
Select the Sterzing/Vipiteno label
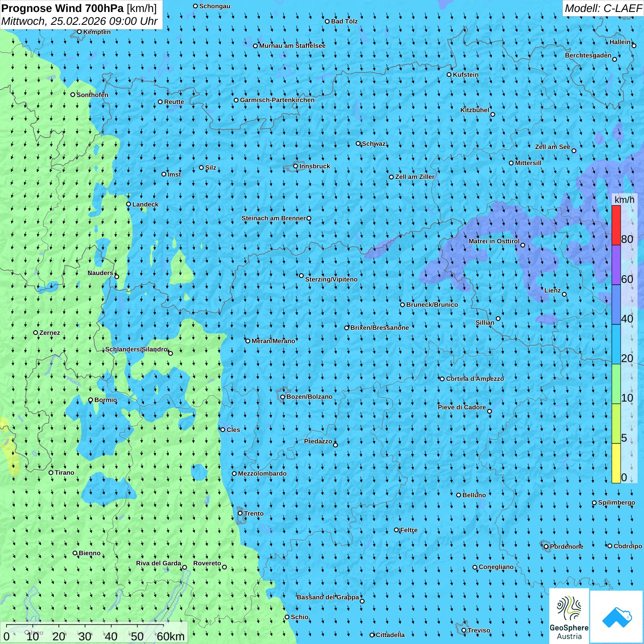pos(331,279)
